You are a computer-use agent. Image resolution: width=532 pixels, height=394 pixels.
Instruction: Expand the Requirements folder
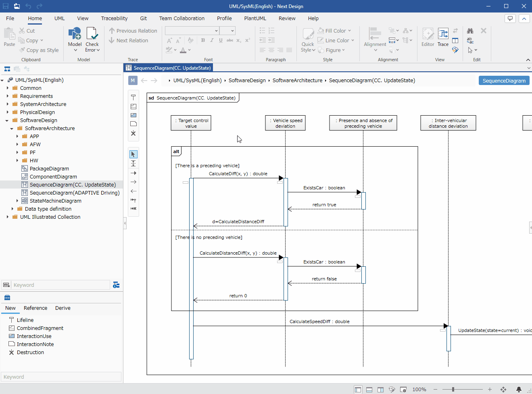[8, 96]
